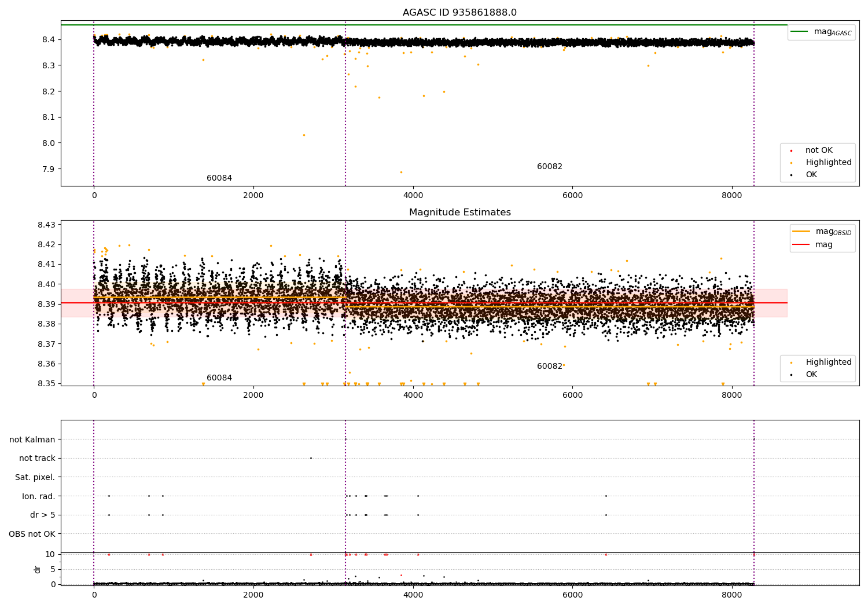
Task: Click the 8000 x-axis tick under bottom plot
Action: [x=732, y=595]
